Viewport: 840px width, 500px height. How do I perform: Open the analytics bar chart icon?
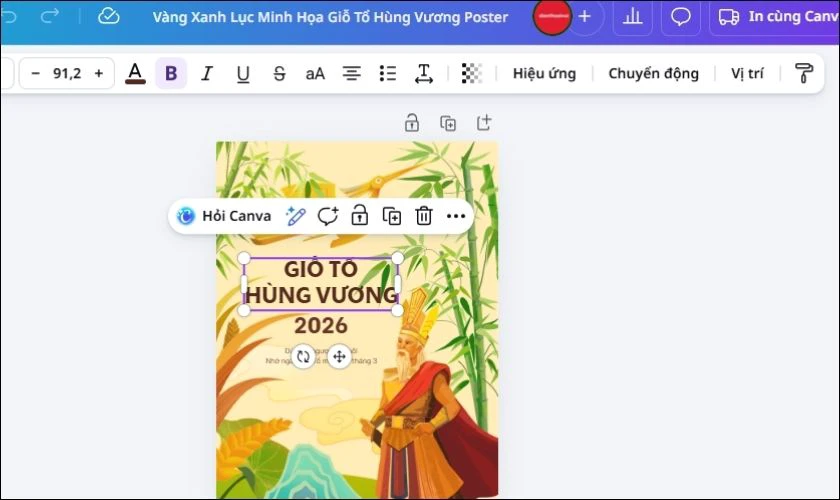[x=633, y=17]
